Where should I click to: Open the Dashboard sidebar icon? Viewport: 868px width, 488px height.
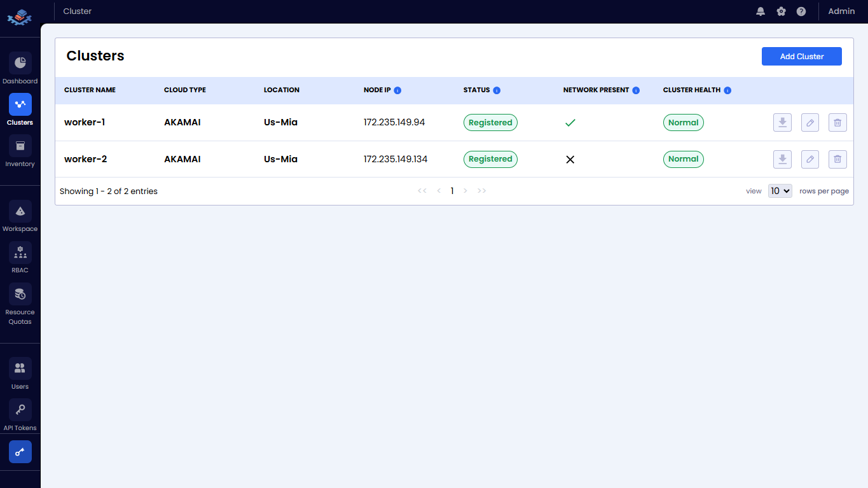click(x=20, y=63)
